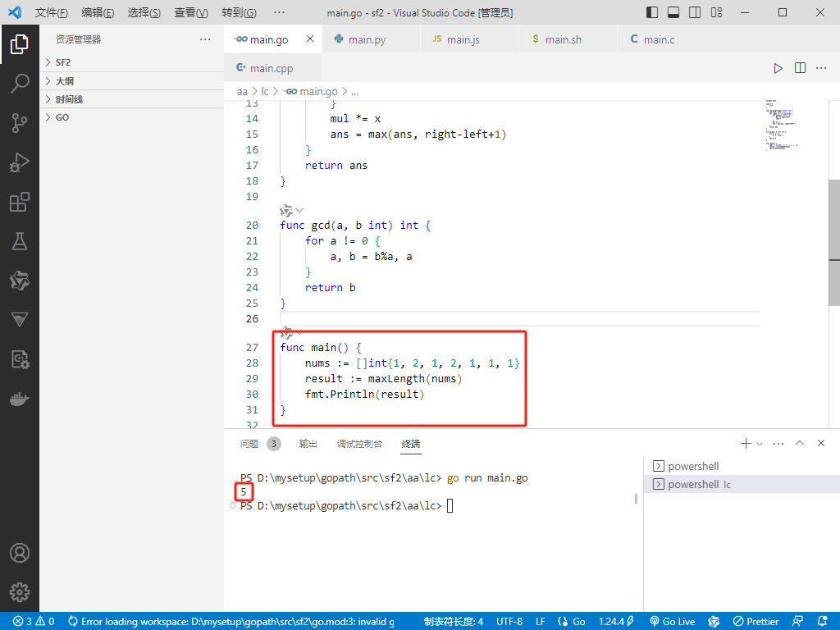Click the editor vertical scrollbar thumb

pos(834,243)
